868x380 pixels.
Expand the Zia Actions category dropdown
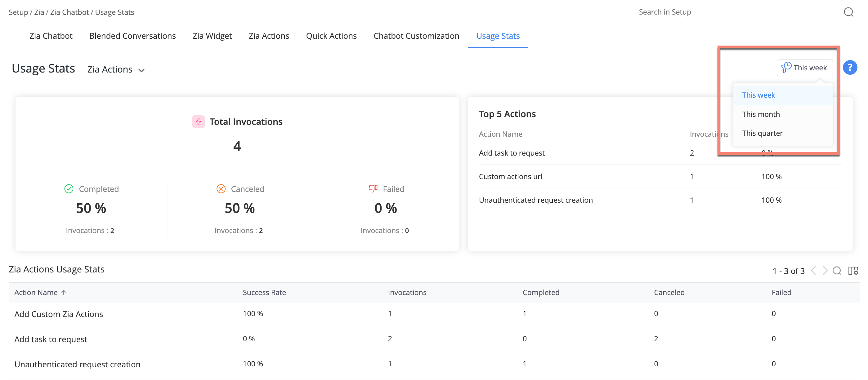pyautogui.click(x=116, y=69)
